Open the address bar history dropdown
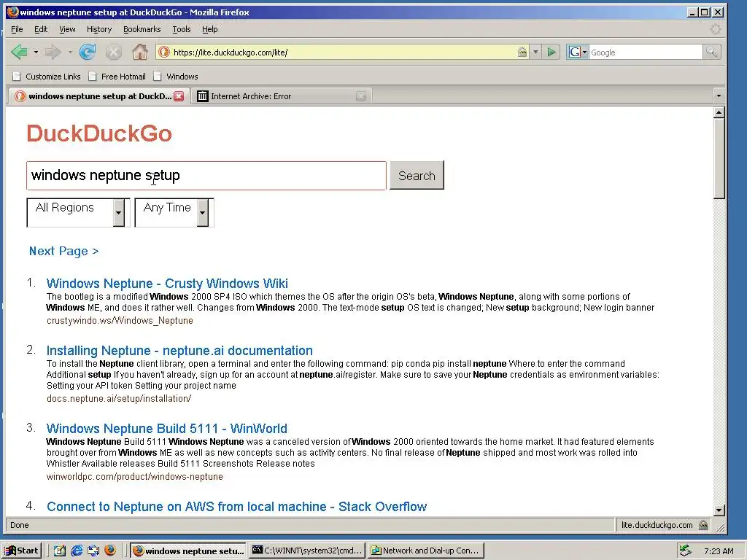747x560 pixels. click(x=535, y=52)
